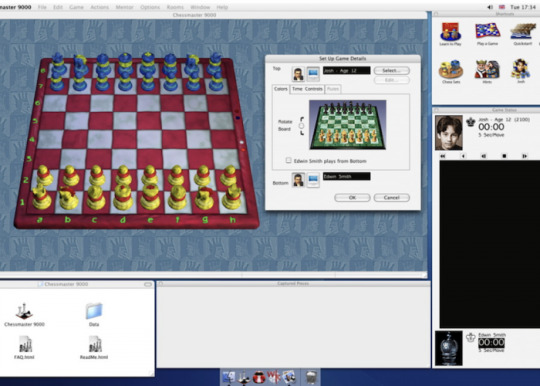Select human player icon for Bottom
The width and height of the screenshot is (540, 386).
[298, 180]
